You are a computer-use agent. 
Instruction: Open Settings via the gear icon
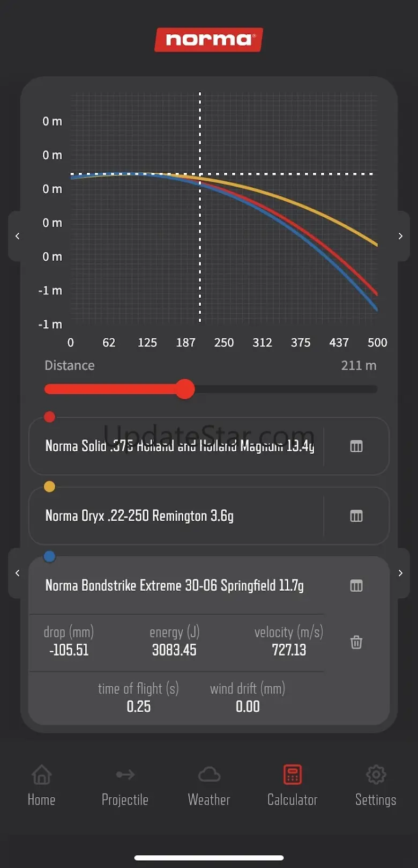tap(376, 775)
